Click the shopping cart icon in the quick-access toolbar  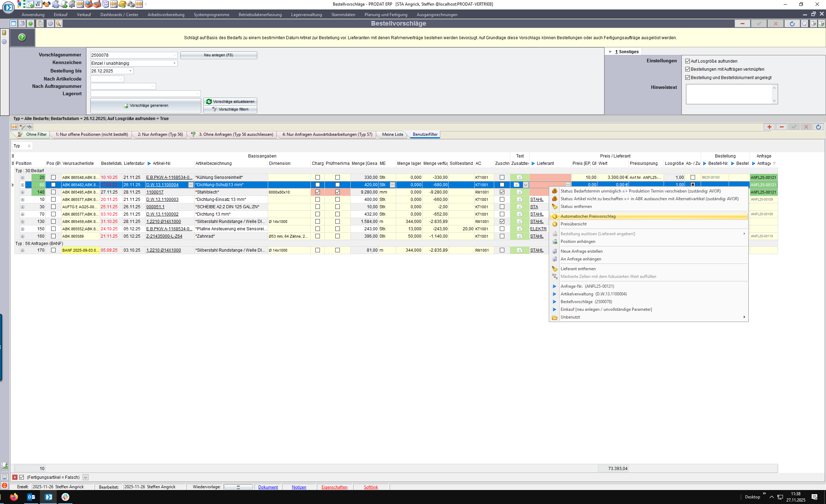click(72, 4)
